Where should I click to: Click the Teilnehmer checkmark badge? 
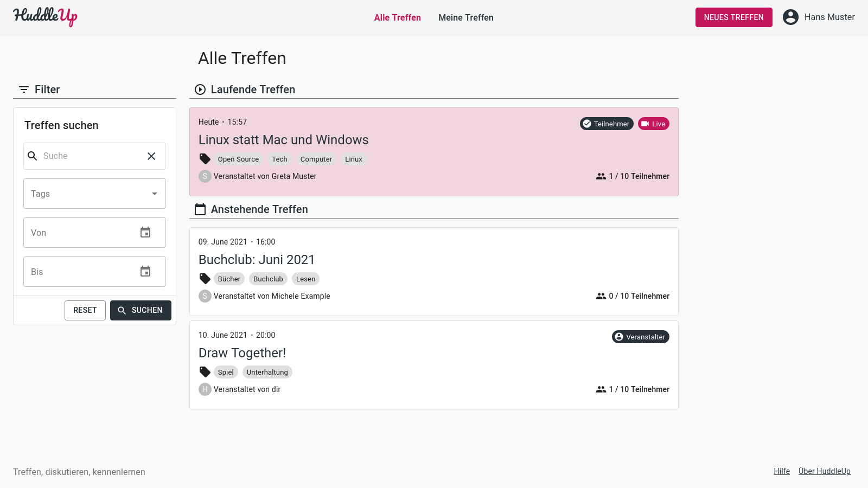click(x=607, y=124)
